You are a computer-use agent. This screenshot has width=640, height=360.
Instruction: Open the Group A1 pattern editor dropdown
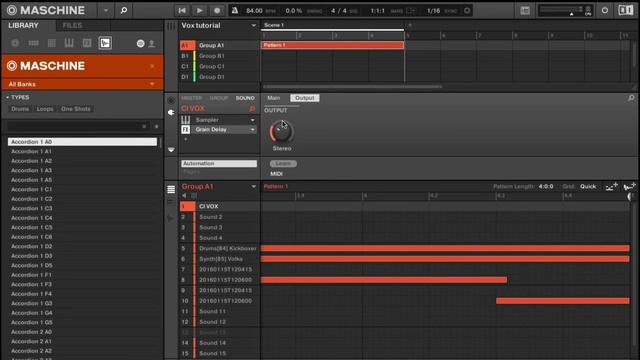[253, 187]
